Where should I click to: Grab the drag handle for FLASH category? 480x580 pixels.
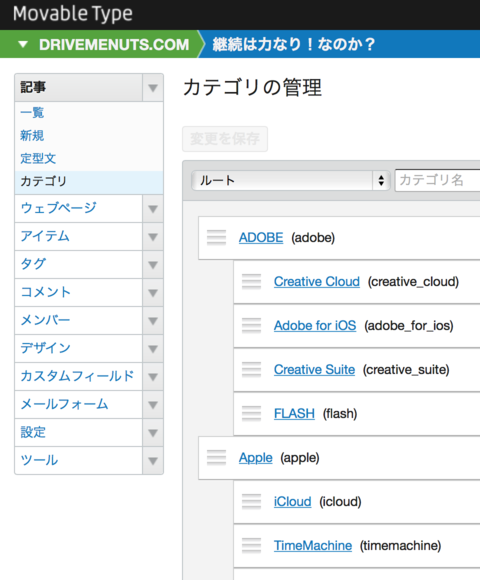click(x=251, y=414)
